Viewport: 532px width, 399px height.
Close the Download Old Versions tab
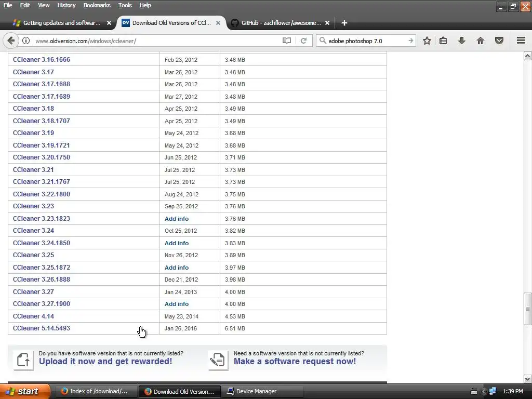pos(218,23)
